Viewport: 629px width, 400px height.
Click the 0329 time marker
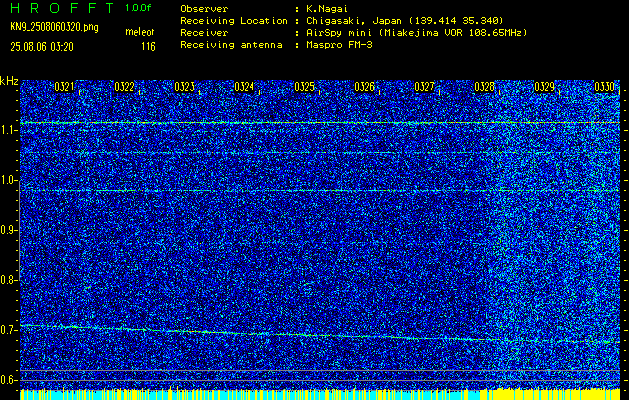[x=544, y=87]
